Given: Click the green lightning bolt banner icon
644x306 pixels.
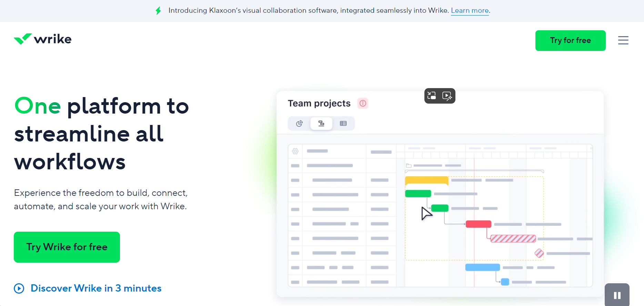Looking at the screenshot, I should click(158, 11).
